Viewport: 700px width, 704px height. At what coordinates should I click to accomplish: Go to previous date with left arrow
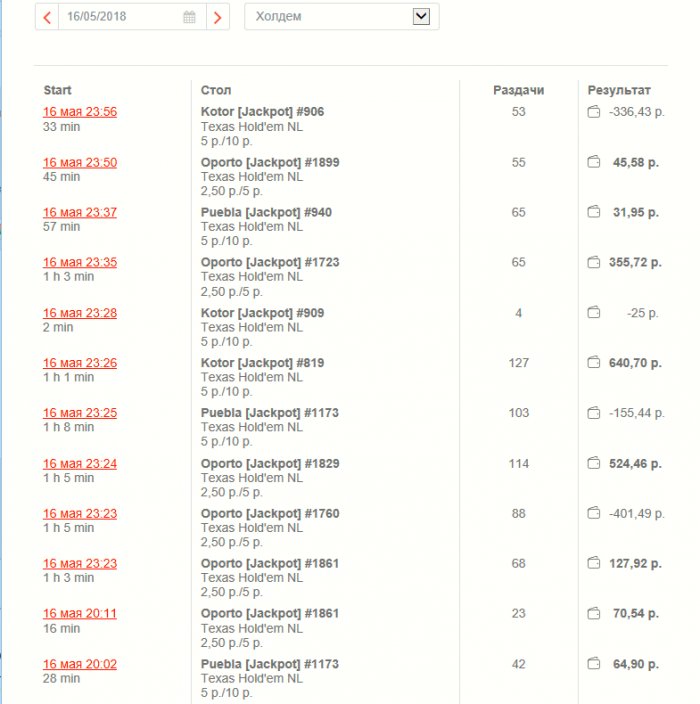pyautogui.click(x=47, y=17)
